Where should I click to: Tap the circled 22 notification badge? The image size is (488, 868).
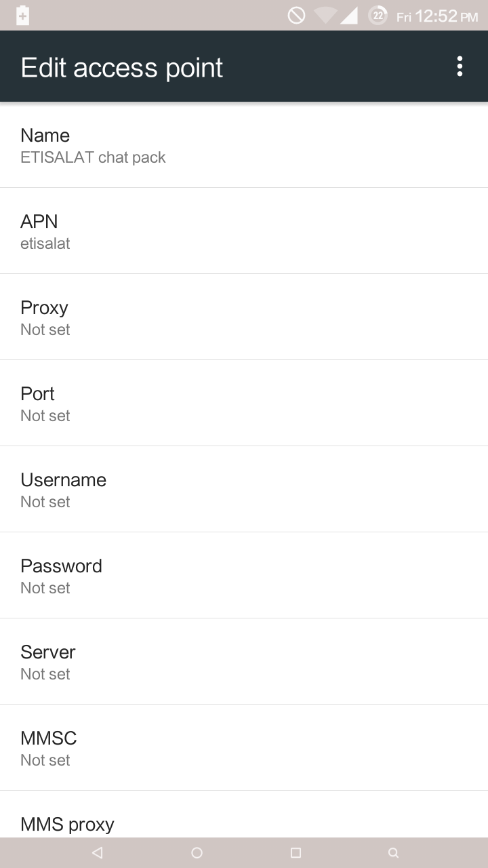378,16
